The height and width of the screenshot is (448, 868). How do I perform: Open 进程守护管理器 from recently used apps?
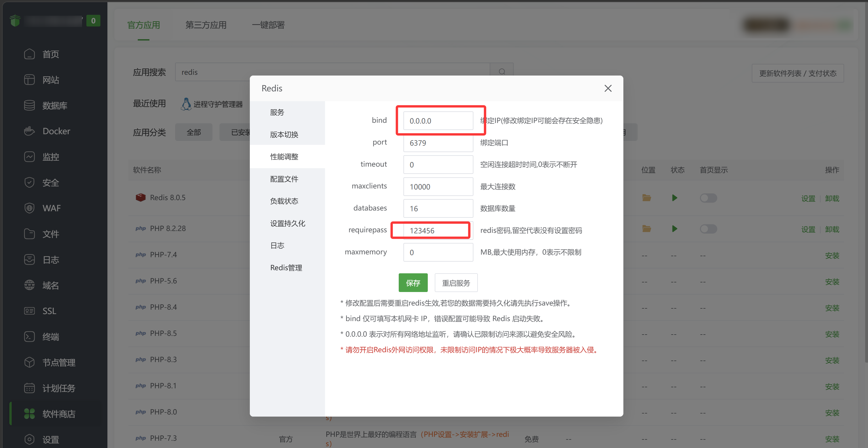click(x=219, y=104)
